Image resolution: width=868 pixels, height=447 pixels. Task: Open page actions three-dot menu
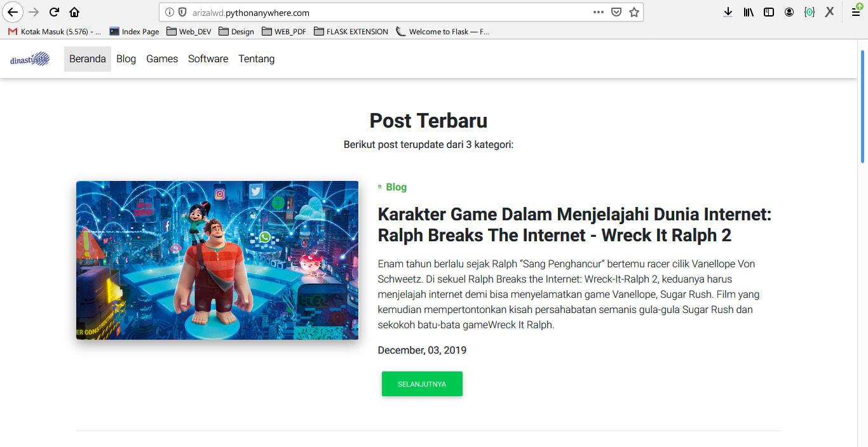point(598,12)
